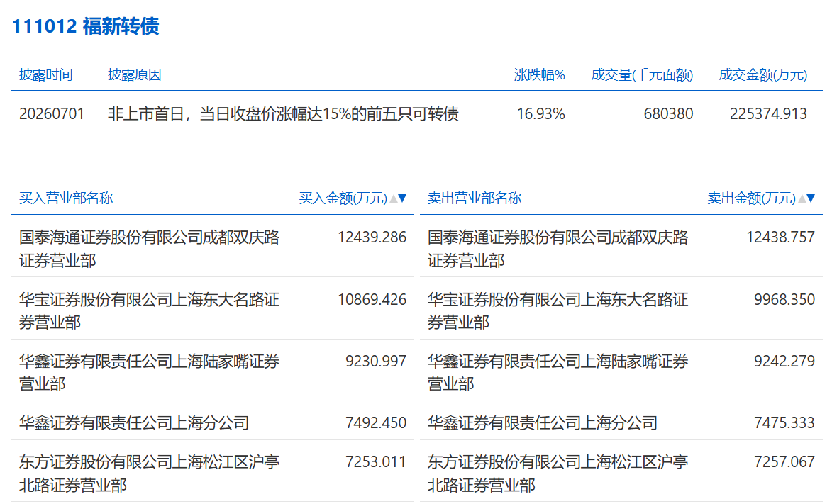Click the 涨跌幅% column header
832x504 pixels.
point(539,75)
